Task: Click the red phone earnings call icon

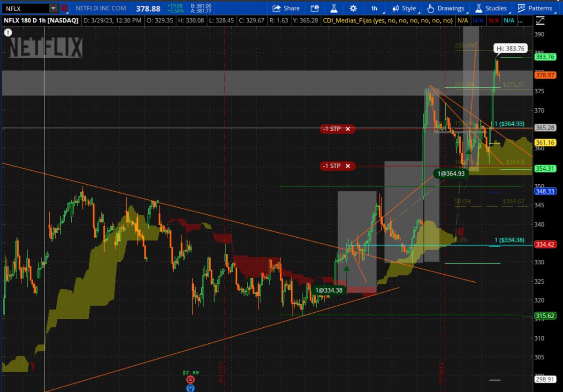Action: point(190,379)
